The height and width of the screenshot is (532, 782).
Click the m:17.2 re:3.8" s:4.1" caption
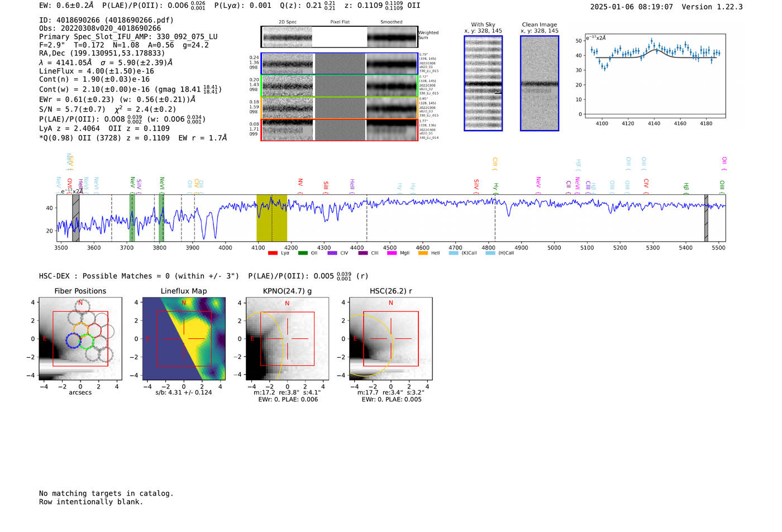click(x=287, y=392)
